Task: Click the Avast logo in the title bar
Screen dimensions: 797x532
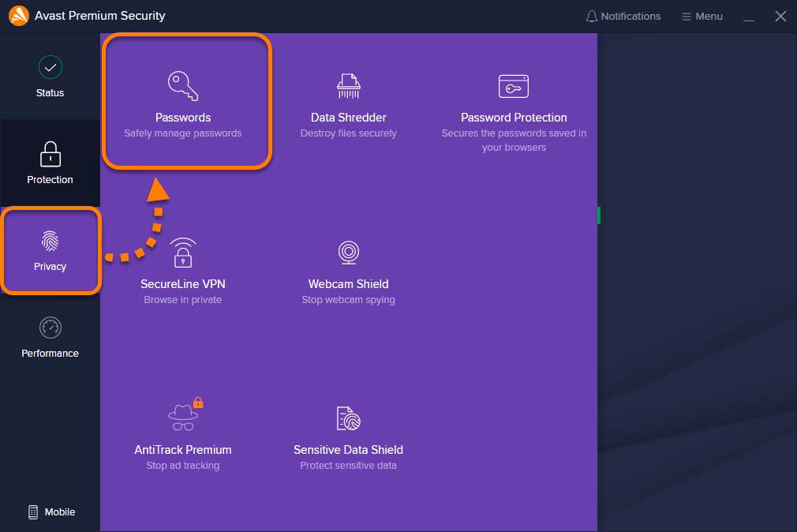Action: coord(17,15)
